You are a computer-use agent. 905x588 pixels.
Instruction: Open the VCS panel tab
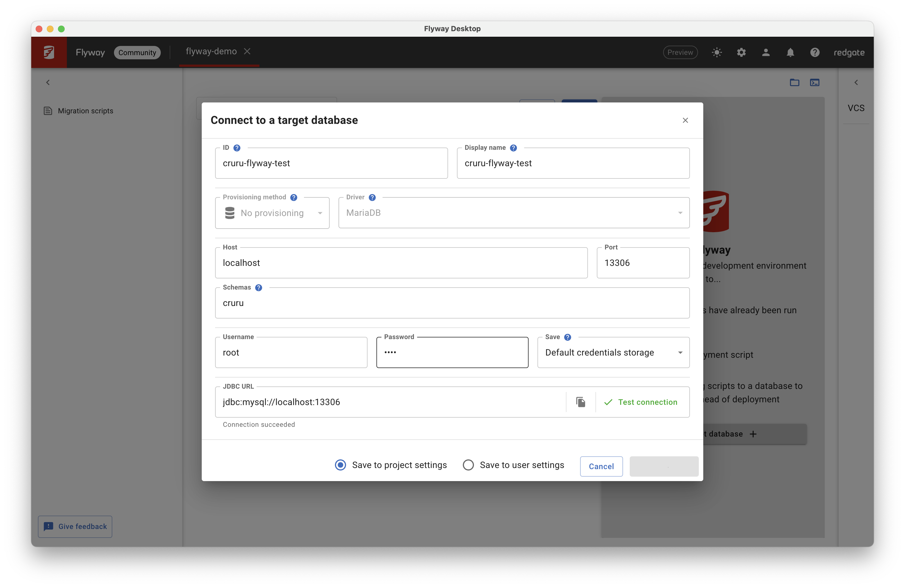pyautogui.click(x=856, y=108)
